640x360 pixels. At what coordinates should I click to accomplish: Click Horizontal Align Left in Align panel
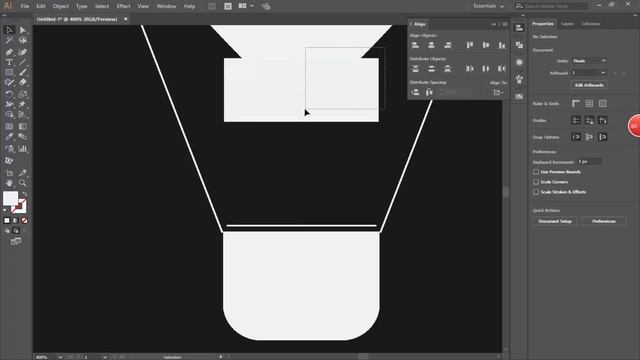415,45
